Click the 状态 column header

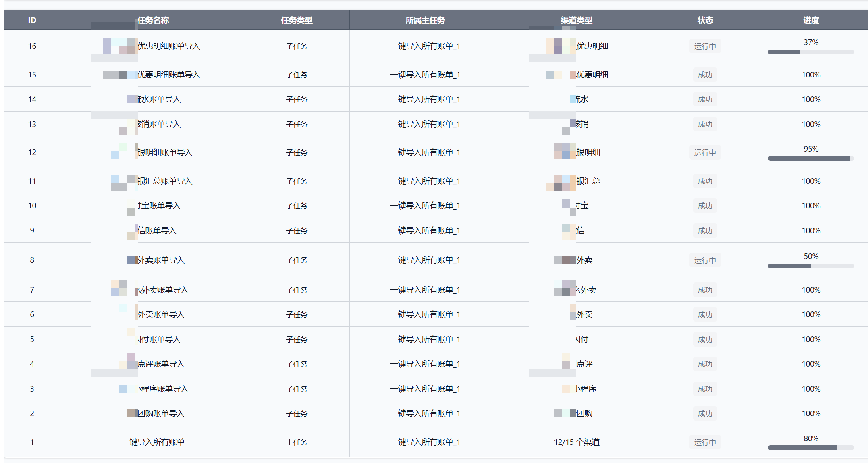[x=705, y=20]
